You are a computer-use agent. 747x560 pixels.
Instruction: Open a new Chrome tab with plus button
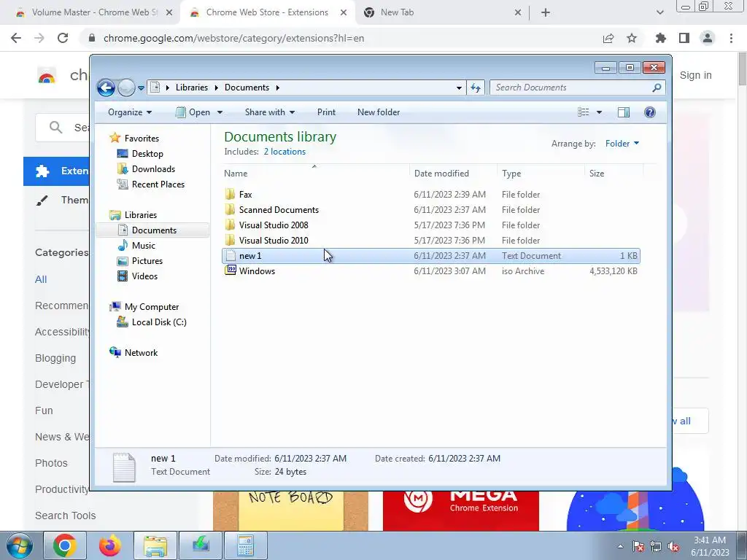pos(546,13)
